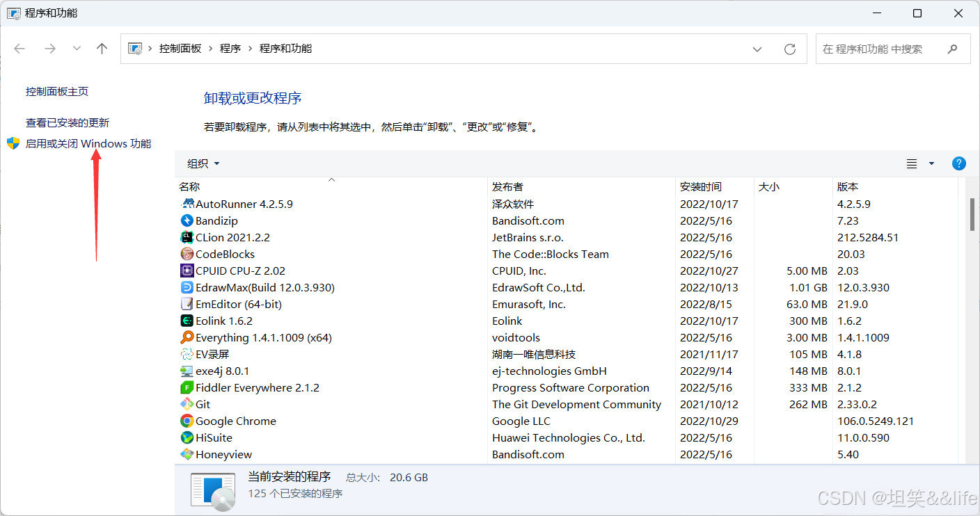Click the search magnifier icon

coord(952,49)
